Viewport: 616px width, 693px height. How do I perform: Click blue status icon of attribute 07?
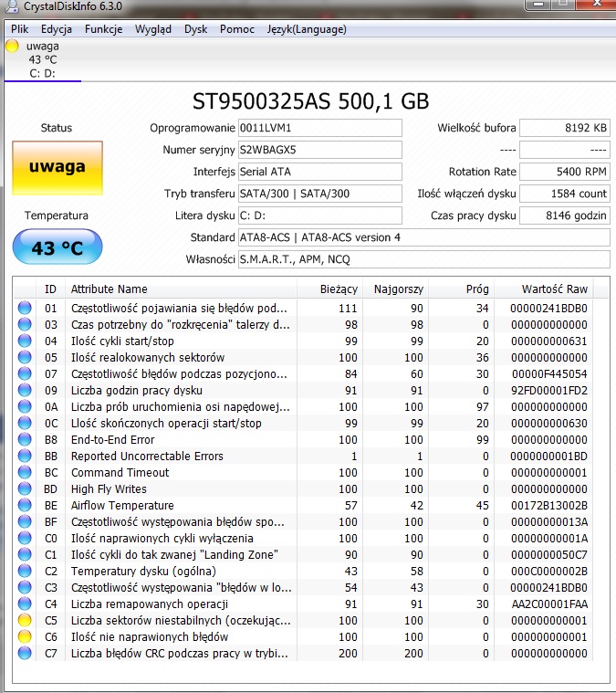coord(25,373)
